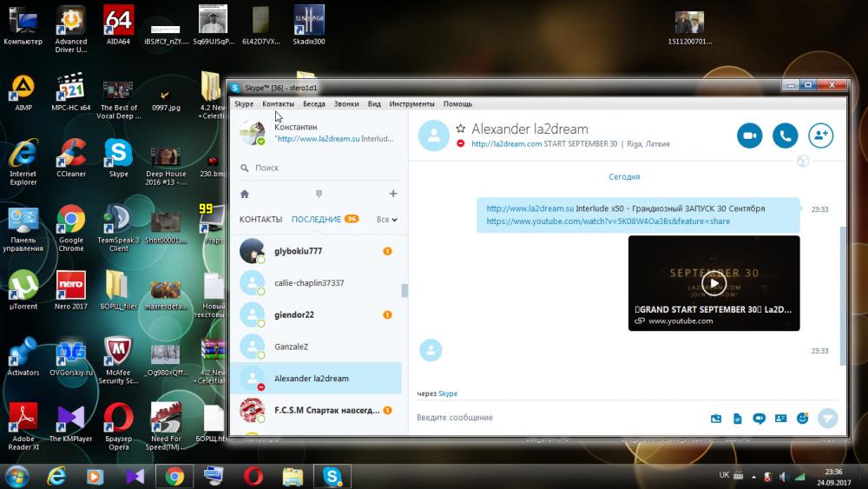
Task: Open the Звонки menu
Action: (346, 104)
